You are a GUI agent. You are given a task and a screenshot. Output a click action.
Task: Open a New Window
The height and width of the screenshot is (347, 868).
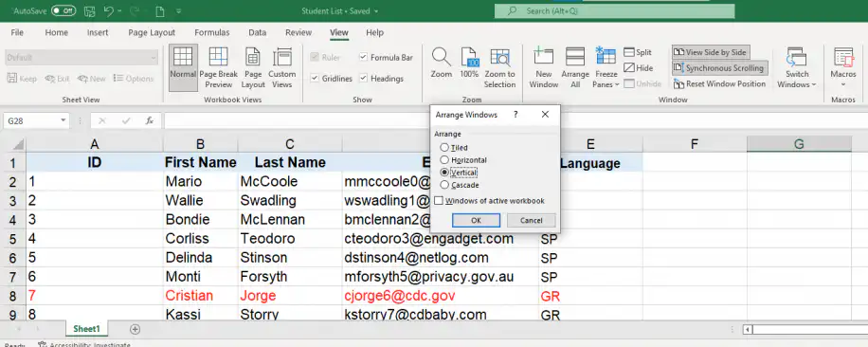tap(544, 67)
